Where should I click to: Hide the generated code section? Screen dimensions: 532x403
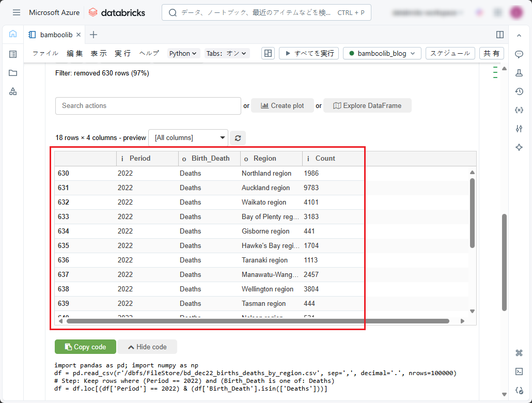coord(147,347)
